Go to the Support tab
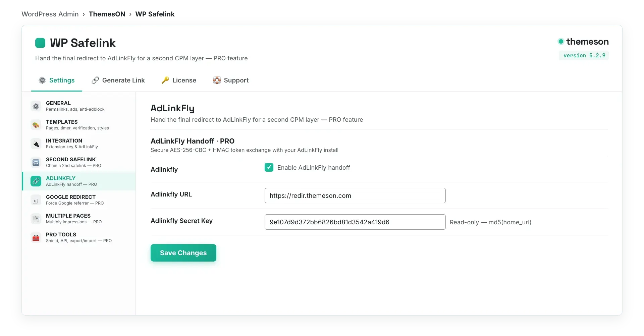The height and width of the screenshot is (336, 644). pyautogui.click(x=231, y=80)
